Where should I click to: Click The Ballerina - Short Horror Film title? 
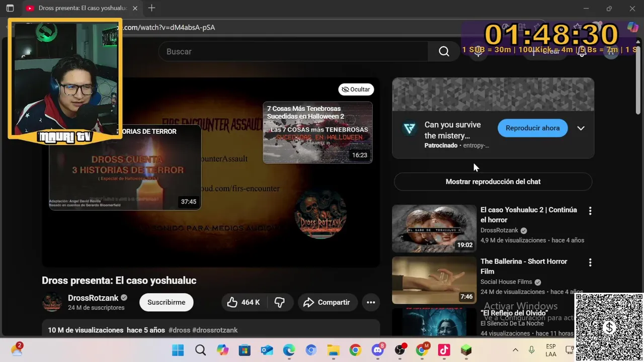(x=524, y=266)
